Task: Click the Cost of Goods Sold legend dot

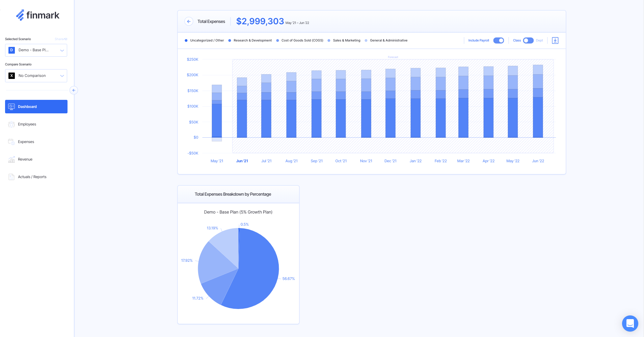Action: (x=277, y=40)
